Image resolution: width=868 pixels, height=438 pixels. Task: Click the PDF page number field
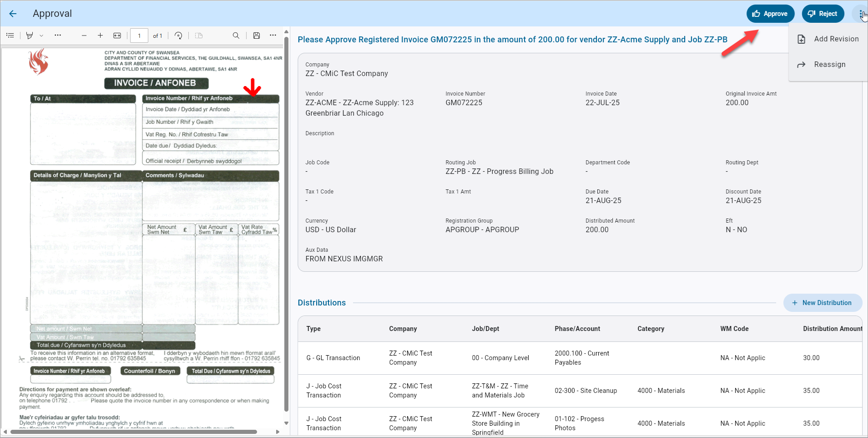click(139, 36)
